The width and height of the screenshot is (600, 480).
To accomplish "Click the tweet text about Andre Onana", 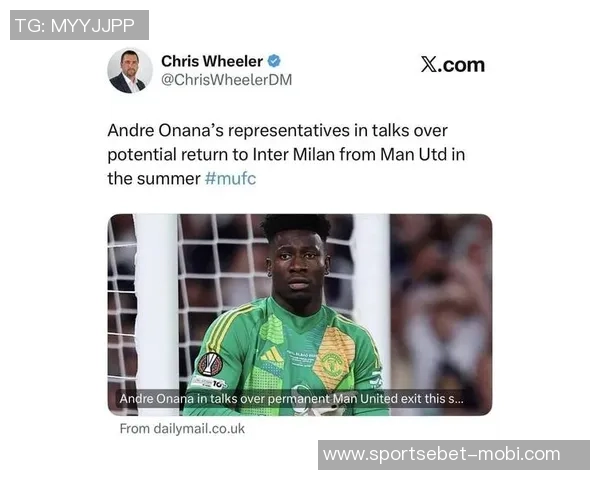I will [286, 155].
